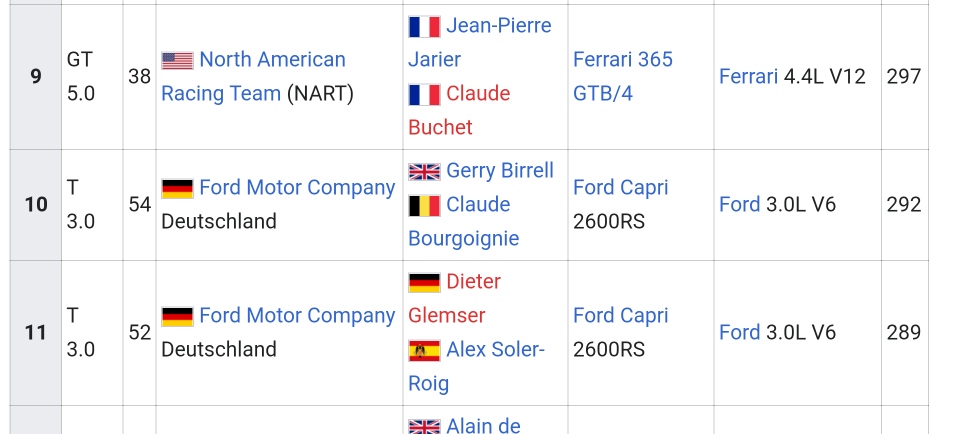Click the UK flag next to Gerry Birrell
The width and height of the screenshot is (953, 434).
[424, 172]
